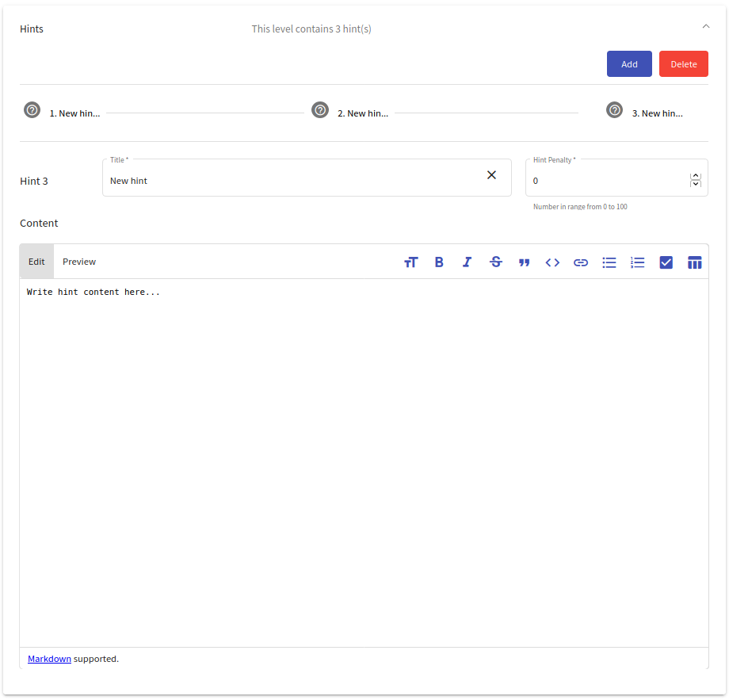Delete the current hint

click(x=683, y=64)
